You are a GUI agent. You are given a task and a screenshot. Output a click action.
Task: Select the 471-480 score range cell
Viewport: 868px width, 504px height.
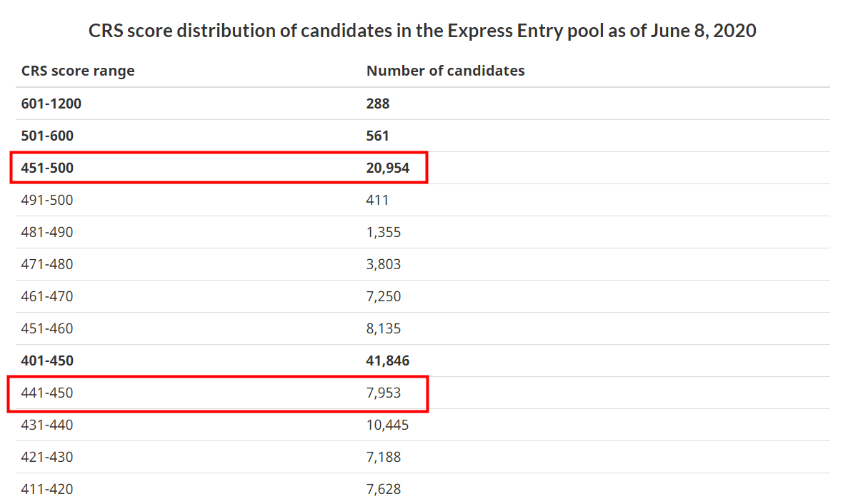point(47,264)
